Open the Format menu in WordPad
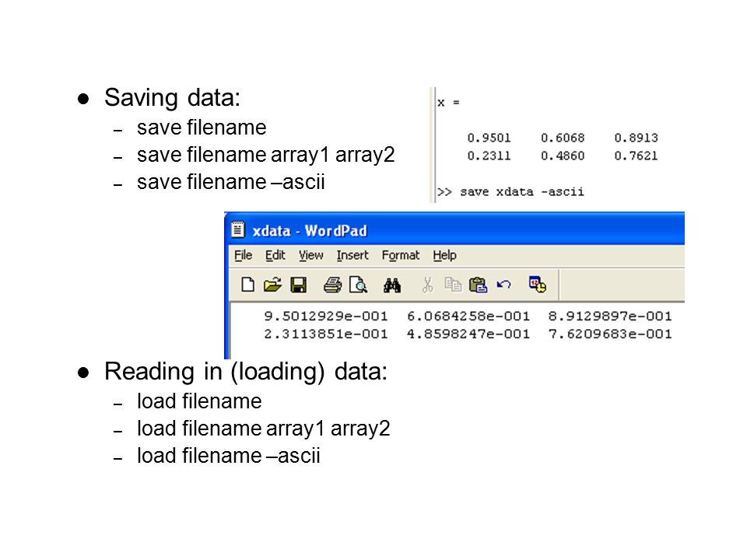Screen dimensions: 747x560 click(401, 256)
